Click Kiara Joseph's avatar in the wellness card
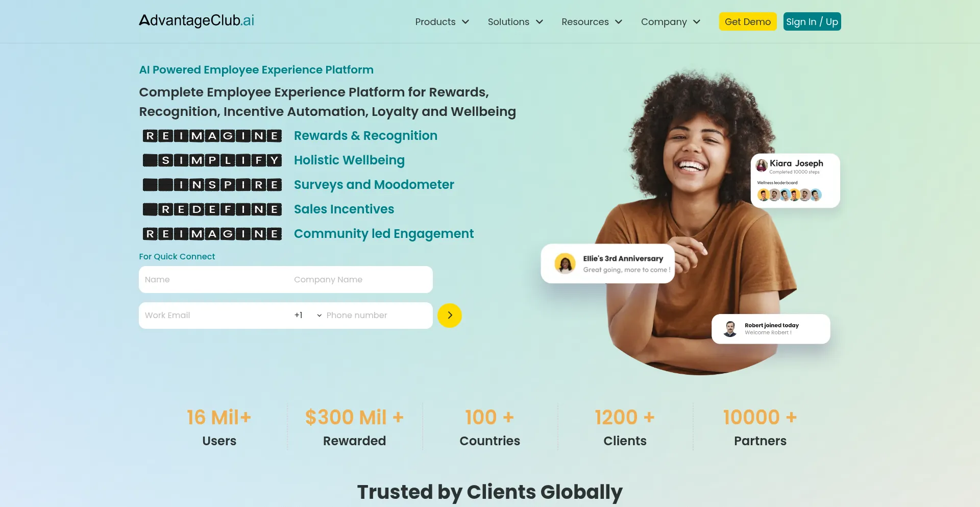980x507 pixels. (x=762, y=165)
